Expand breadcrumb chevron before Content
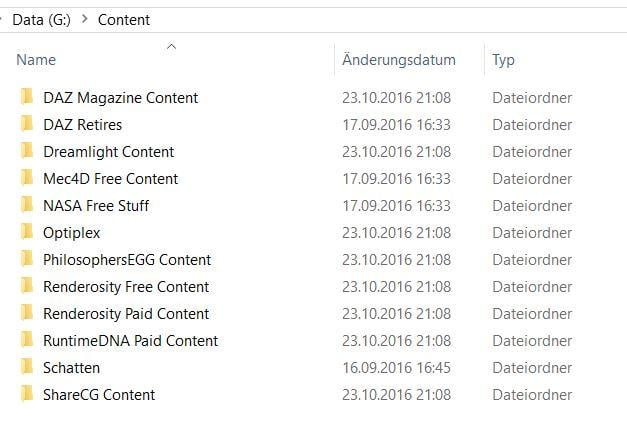The width and height of the screenshot is (627, 435). click(83, 19)
